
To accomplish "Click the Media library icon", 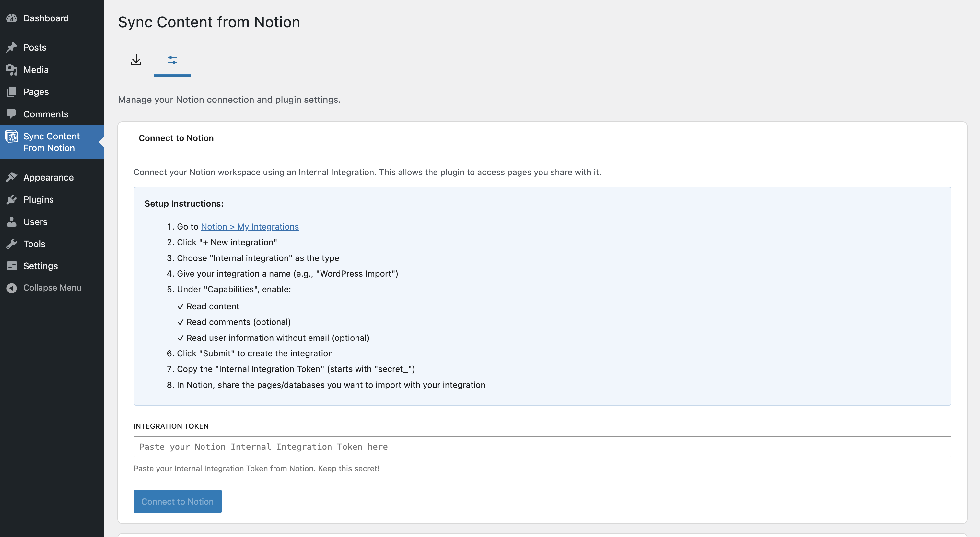I will point(12,69).
